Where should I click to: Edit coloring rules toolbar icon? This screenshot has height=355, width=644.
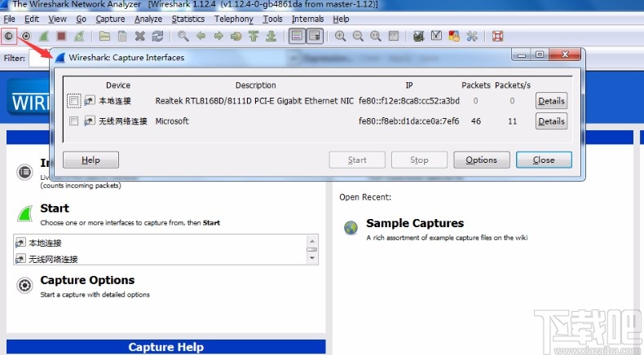pos(454,36)
